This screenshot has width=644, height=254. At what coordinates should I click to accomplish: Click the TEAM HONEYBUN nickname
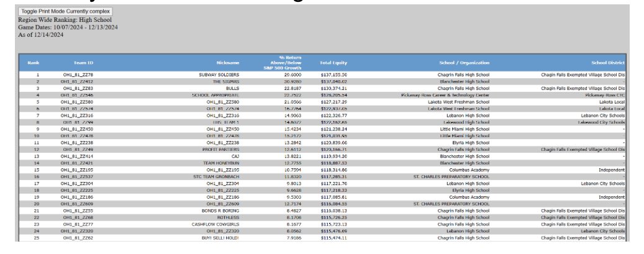click(221, 163)
